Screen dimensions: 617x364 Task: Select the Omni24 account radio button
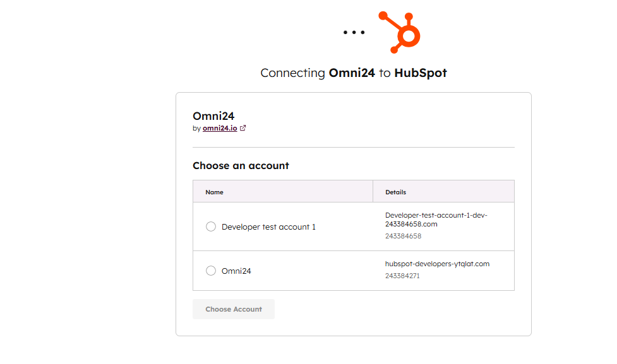coord(211,271)
